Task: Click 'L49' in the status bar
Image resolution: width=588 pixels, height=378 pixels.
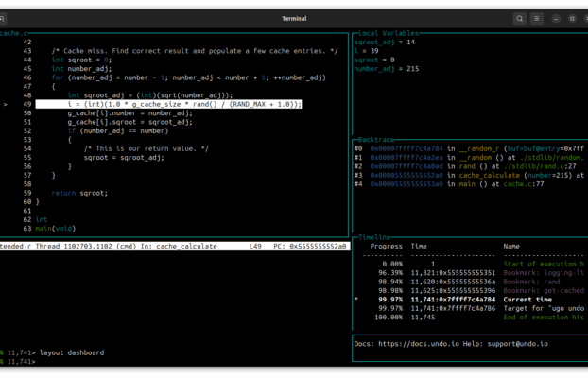Action: click(255, 247)
